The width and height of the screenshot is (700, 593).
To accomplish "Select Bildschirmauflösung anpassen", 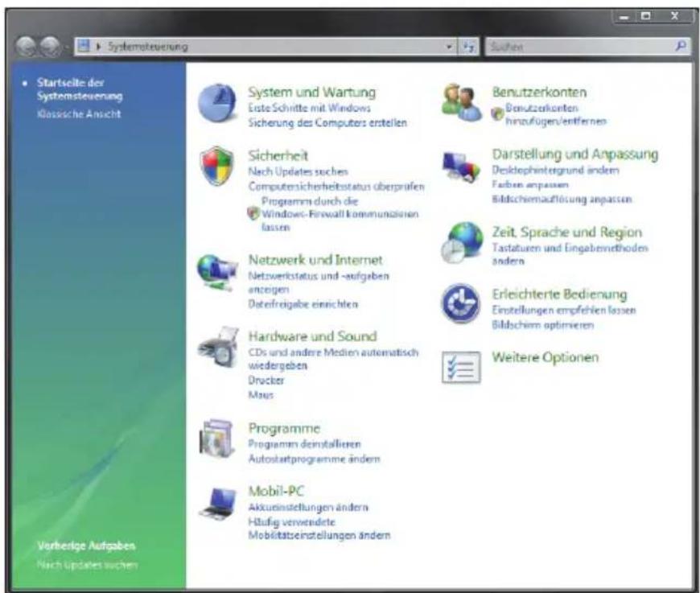I will pos(562,200).
